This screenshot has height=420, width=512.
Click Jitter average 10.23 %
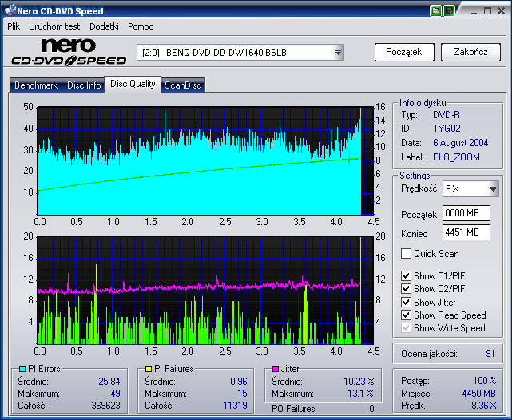[x=359, y=381]
